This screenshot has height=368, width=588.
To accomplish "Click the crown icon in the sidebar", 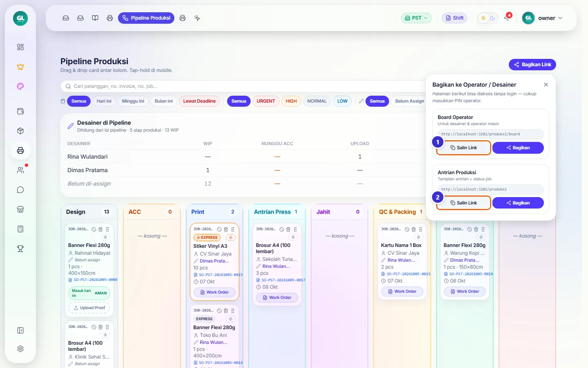I will tap(20, 67).
